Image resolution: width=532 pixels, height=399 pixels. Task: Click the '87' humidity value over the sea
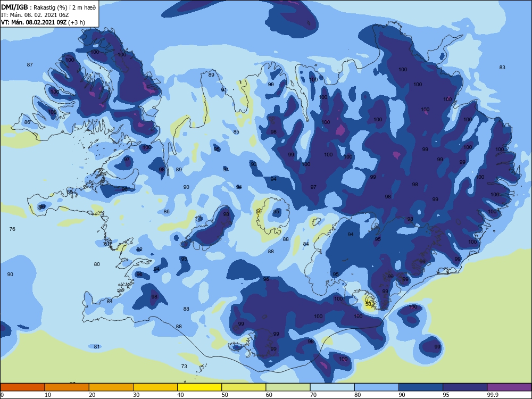[30, 64]
